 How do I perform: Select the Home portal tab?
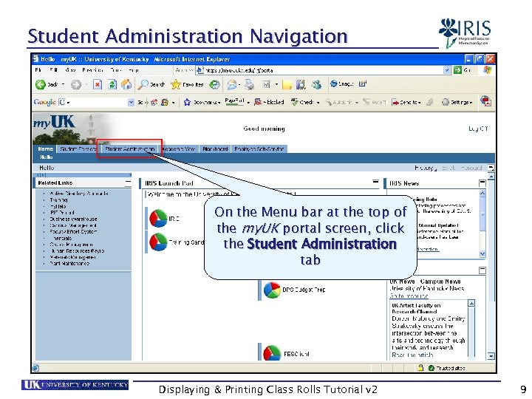[46, 149]
